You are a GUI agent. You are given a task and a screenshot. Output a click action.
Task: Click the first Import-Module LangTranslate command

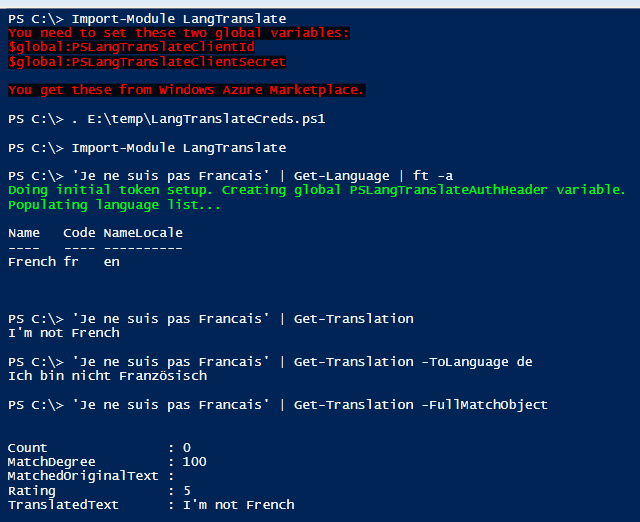[178, 19]
